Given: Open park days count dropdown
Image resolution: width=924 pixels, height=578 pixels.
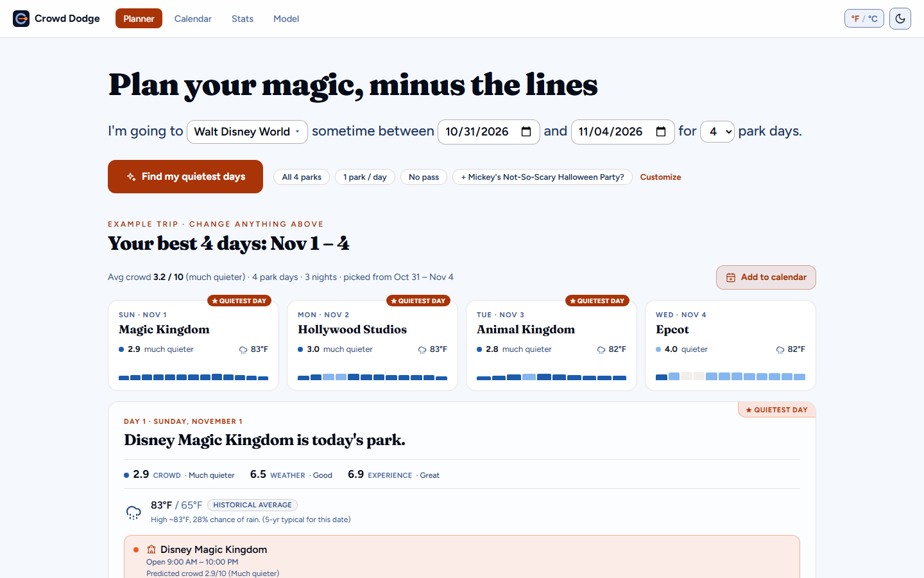Looking at the screenshot, I should click(717, 132).
